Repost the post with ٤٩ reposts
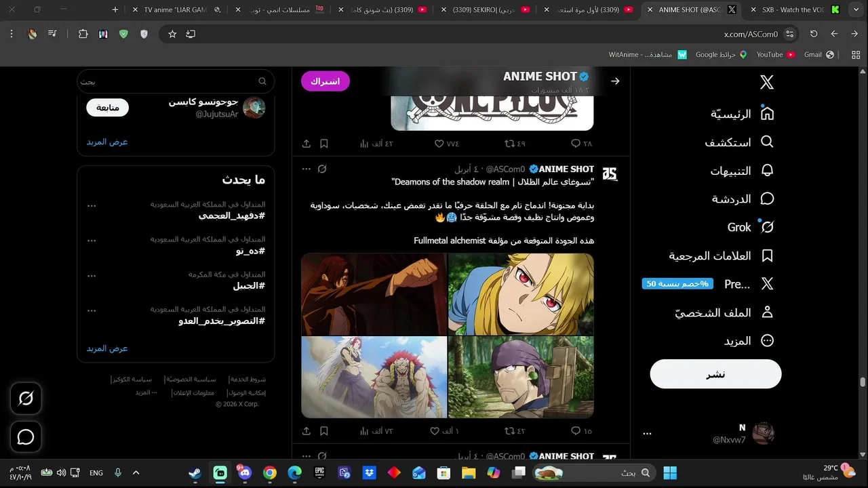 (515, 144)
